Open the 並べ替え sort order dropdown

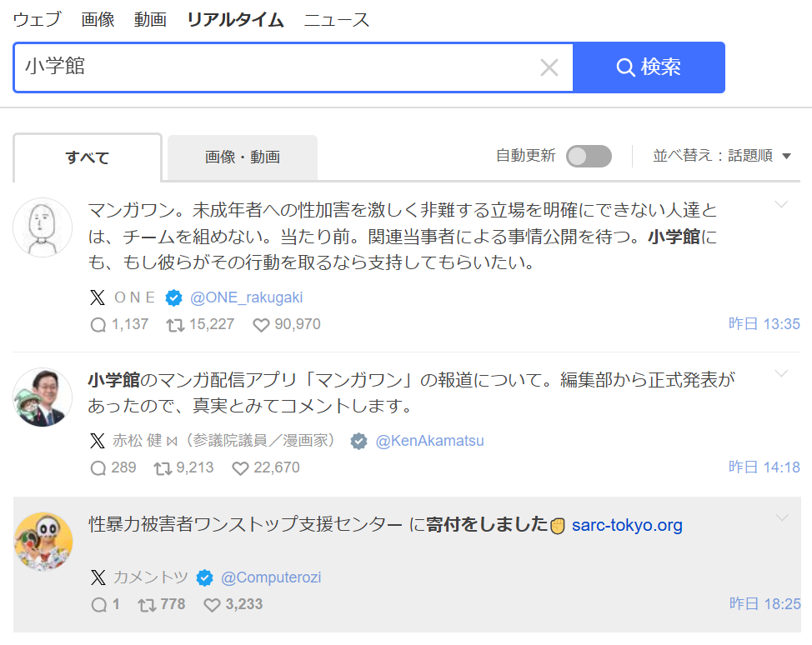click(x=721, y=156)
